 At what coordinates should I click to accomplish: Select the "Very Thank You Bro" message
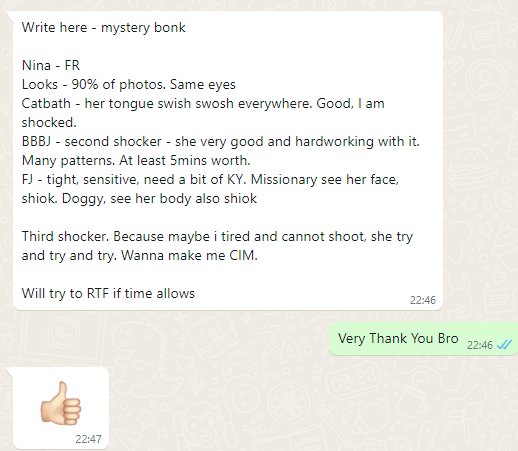point(398,338)
